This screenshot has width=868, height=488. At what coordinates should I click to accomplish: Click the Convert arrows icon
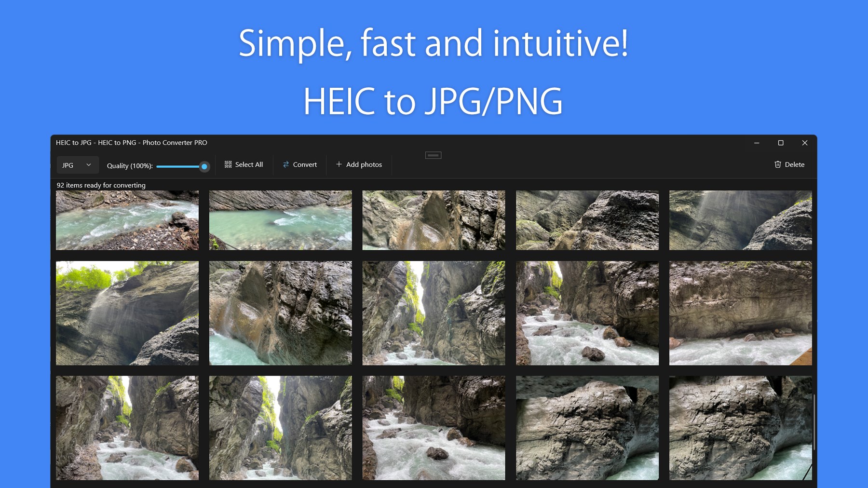[285, 164]
